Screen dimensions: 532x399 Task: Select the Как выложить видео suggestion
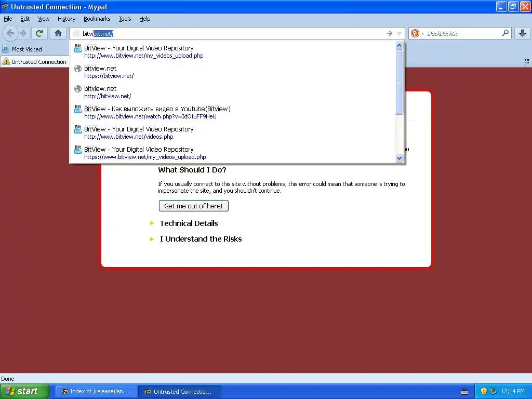pos(233,112)
